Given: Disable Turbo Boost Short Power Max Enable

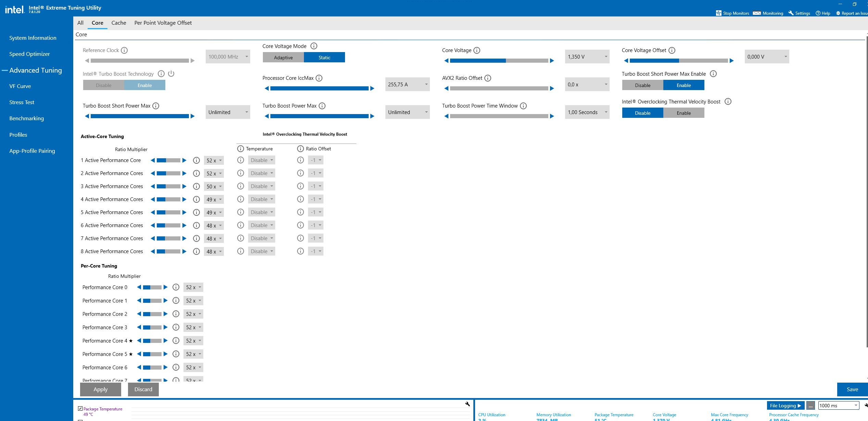Looking at the screenshot, I should 643,85.
